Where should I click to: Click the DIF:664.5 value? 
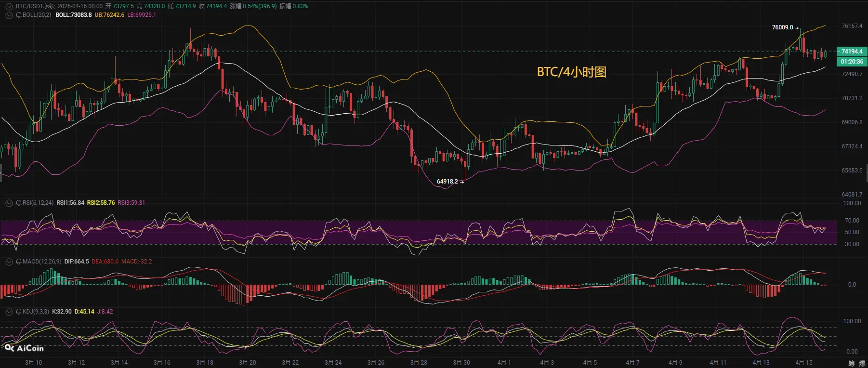77,262
